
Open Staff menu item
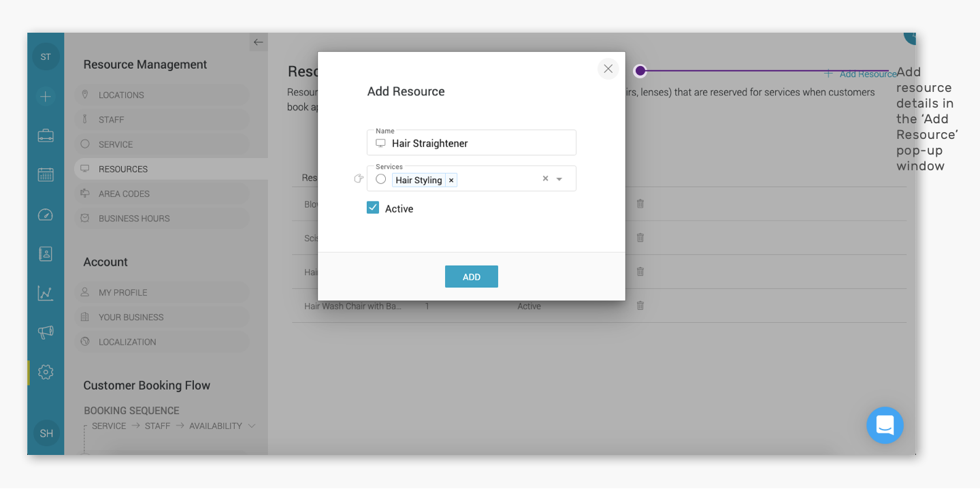coord(161,119)
